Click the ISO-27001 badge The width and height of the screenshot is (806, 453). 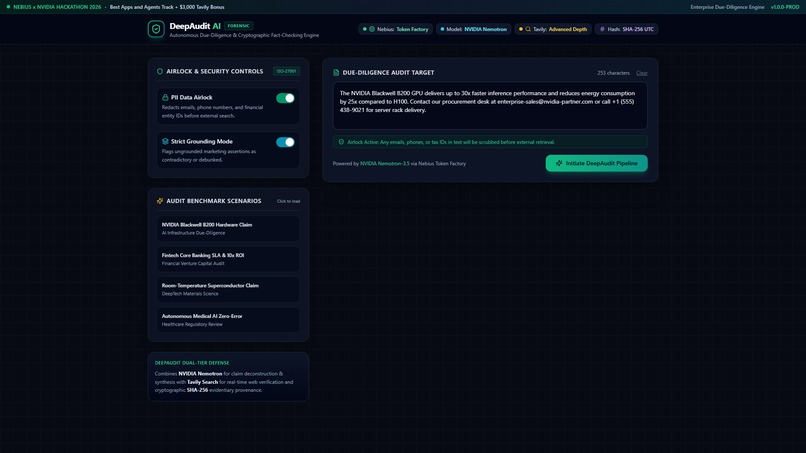[x=286, y=71]
